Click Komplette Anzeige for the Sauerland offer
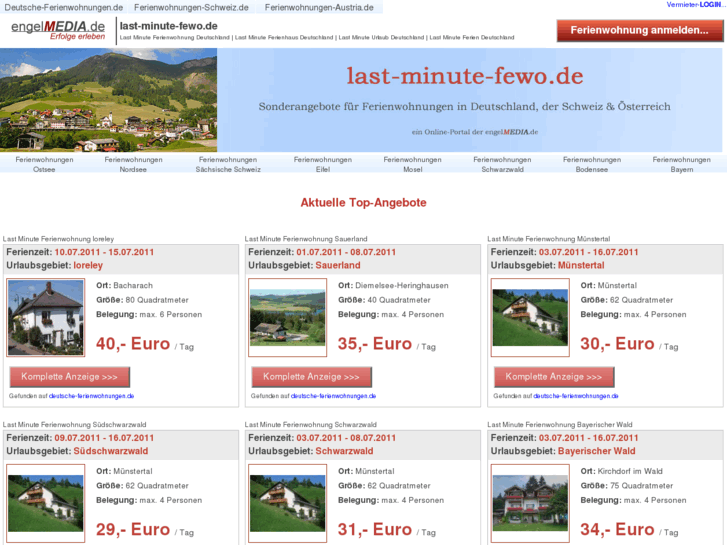Viewport: 727px width, 545px height. (x=312, y=377)
